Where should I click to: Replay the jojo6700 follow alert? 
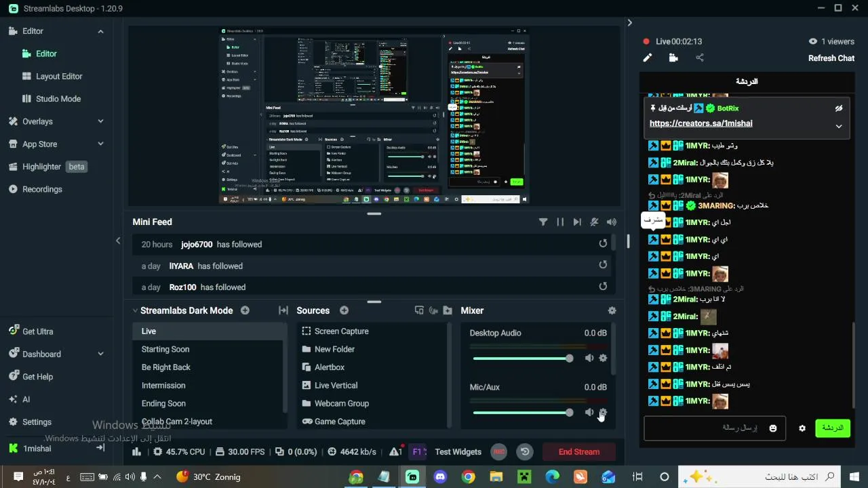603,243
